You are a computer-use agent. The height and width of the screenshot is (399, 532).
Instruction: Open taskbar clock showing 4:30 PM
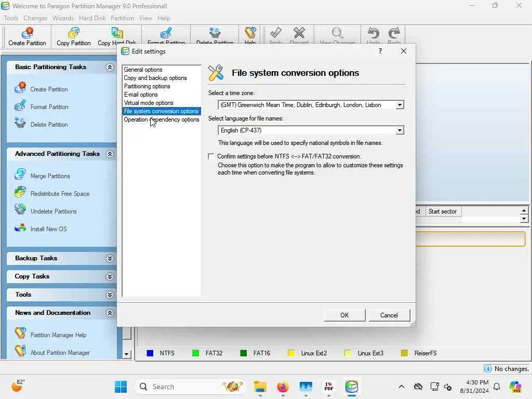point(474,387)
